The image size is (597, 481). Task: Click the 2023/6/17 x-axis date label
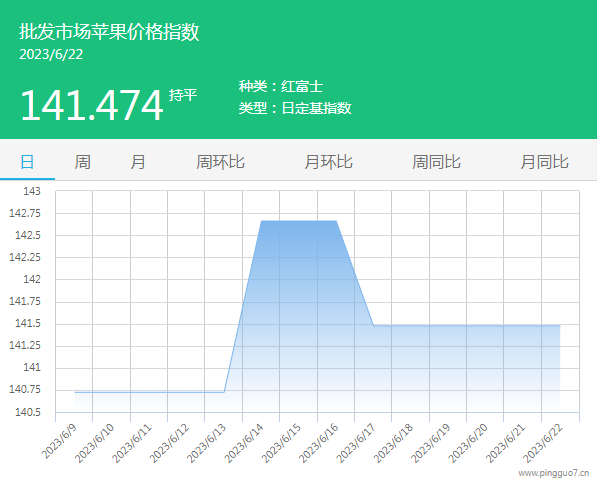coord(356,443)
